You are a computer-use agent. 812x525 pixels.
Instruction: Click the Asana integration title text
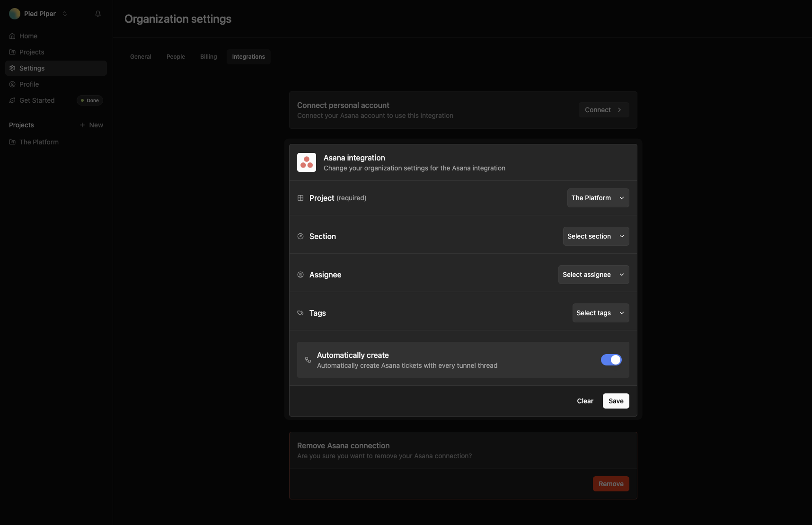(x=354, y=158)
